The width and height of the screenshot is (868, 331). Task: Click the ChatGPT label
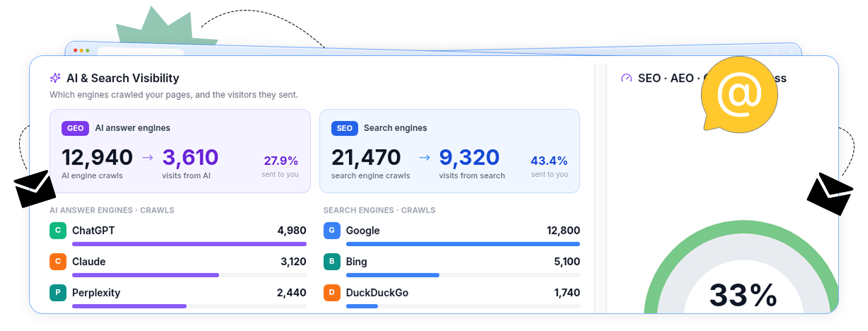pos(93,230)
